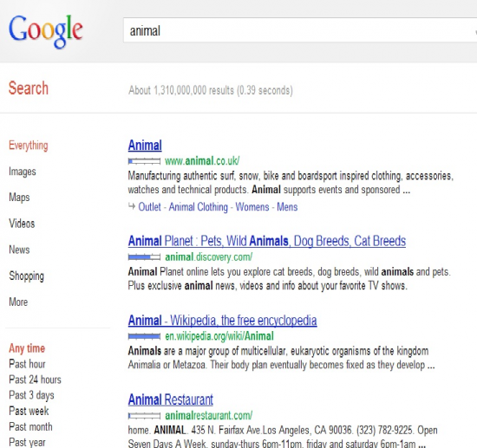Click the rating bar beside animal.discovery.com
This screenshot has height=448, width=477.
[144, 257]
